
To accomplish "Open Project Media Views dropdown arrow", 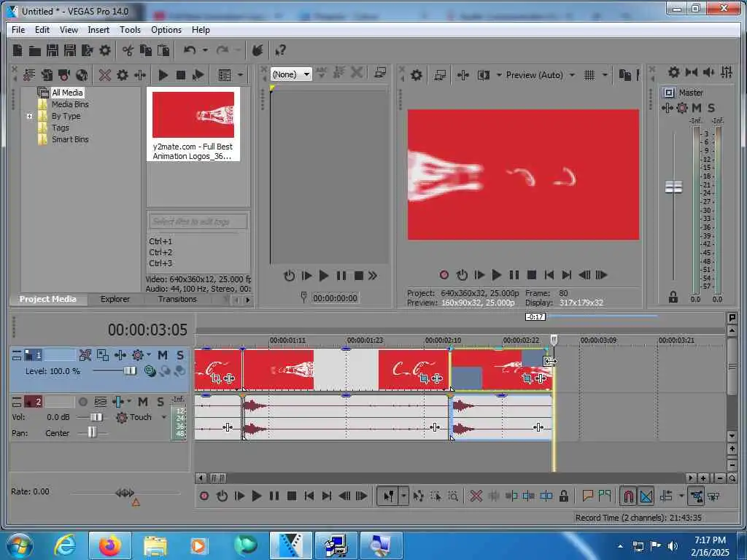I will [x=241, y=75].
